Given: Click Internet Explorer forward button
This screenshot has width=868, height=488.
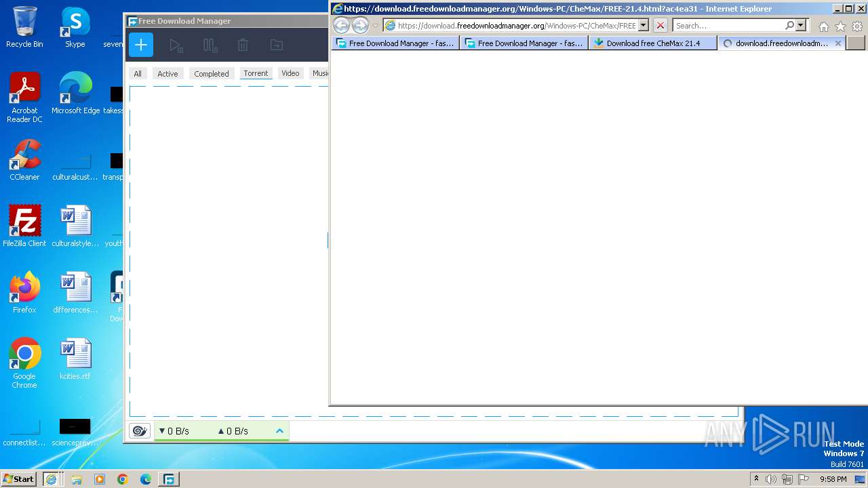Looking at the screenshot, I should click(360, 26).
